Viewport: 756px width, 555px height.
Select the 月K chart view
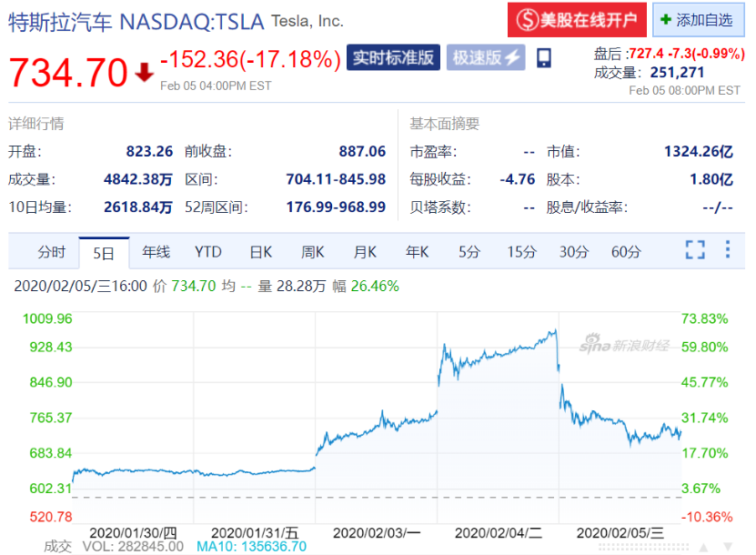coord(364,252)
